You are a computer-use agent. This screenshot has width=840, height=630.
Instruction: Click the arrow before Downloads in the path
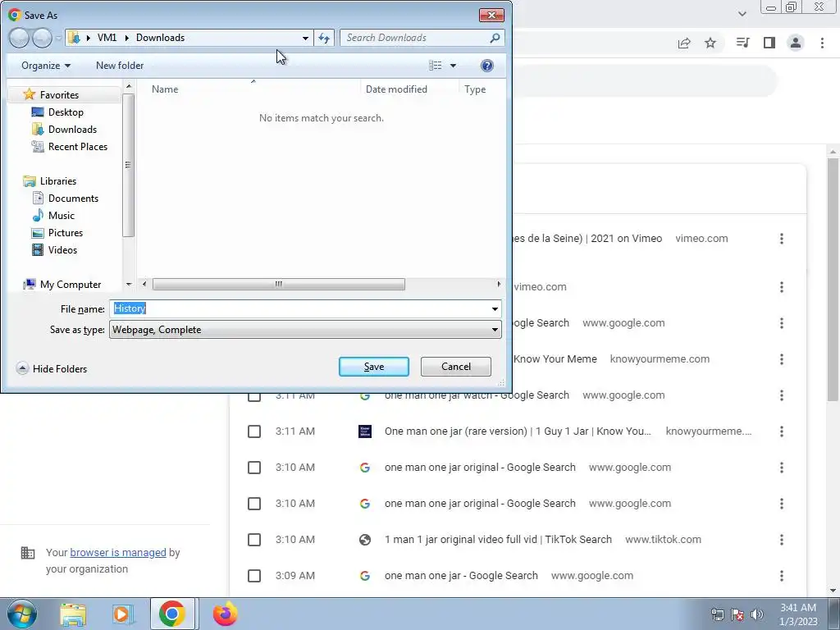click(x=127, y=38)
